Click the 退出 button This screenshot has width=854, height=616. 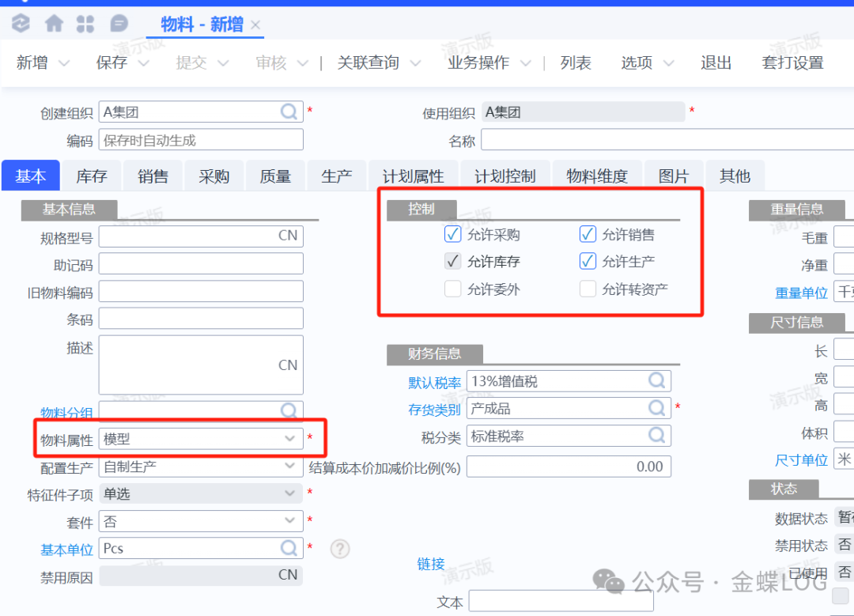[716, 63]
